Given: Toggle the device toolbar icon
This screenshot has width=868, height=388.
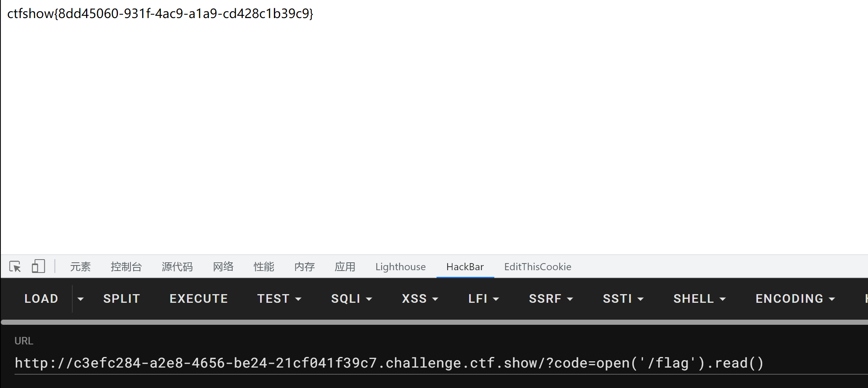Looking at the screenshot, I should coord(38,266).
